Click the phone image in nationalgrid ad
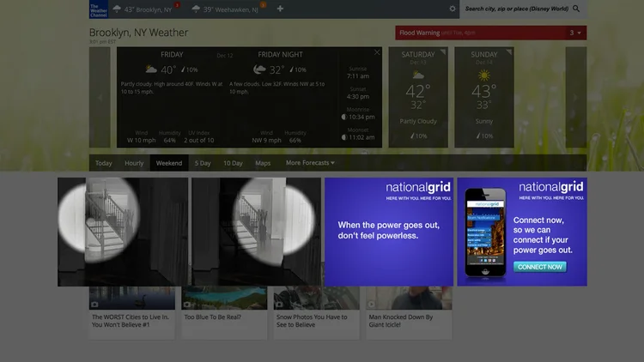Screen dimensions: 644x362 (485, 234)
